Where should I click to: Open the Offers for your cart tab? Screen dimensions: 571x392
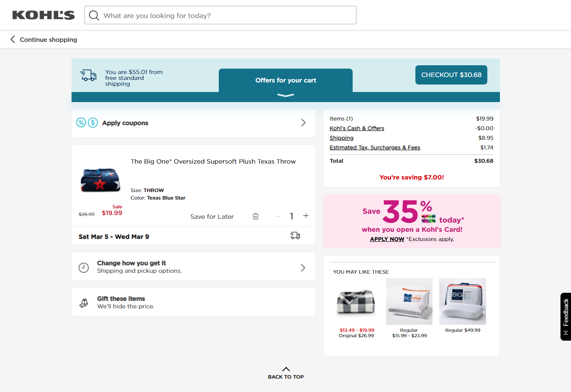[x=286, y=80]
